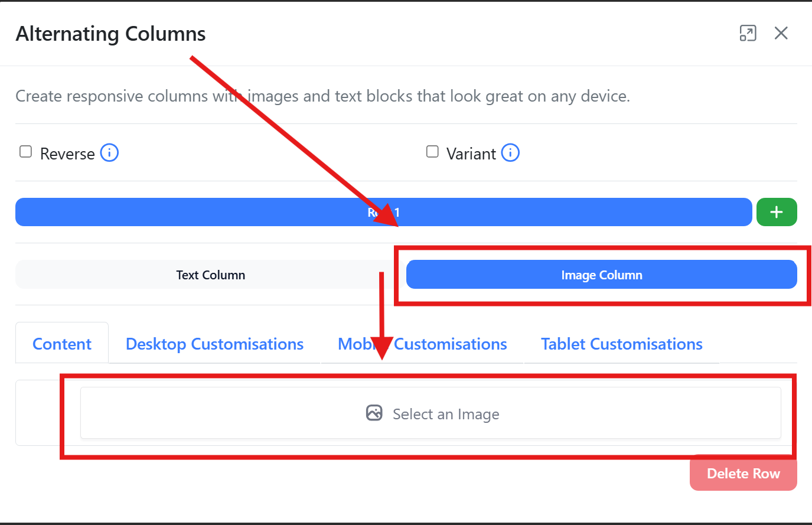Screen dimensions: 812x525
Task: Click the Variant label text
Action: [x=471, y=154]
